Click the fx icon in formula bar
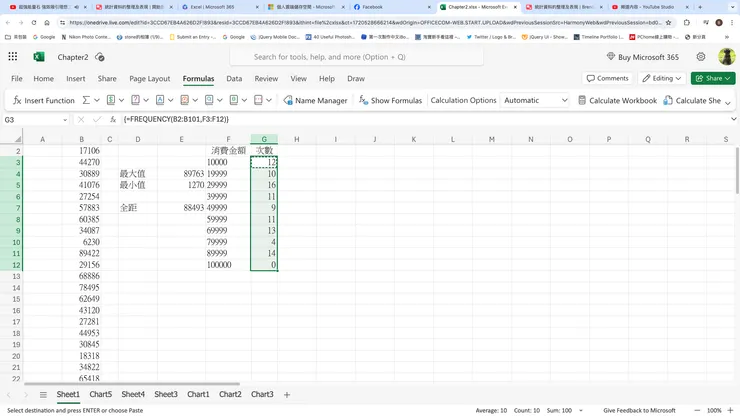Image resolution: width=740 pixels, height=416 pixels. pyautogui.click(x=113, y=120)
